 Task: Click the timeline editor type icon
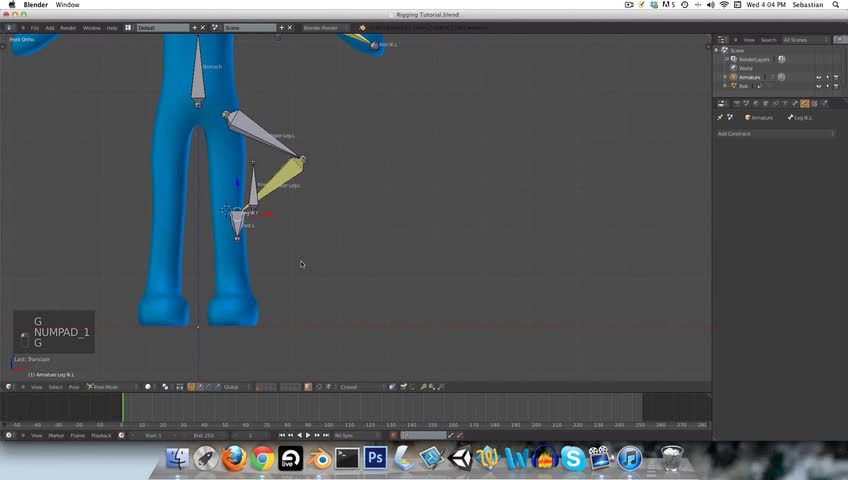tap(9, 435)
